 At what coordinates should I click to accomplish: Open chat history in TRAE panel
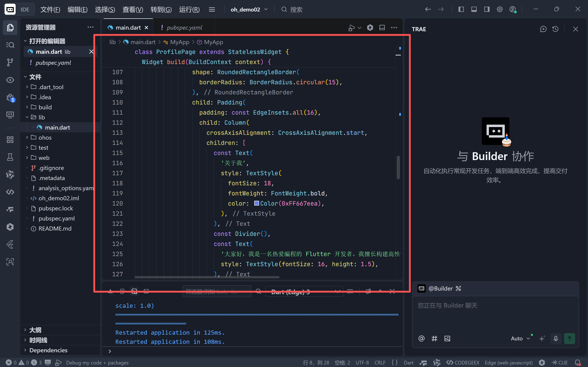[555, 29]
